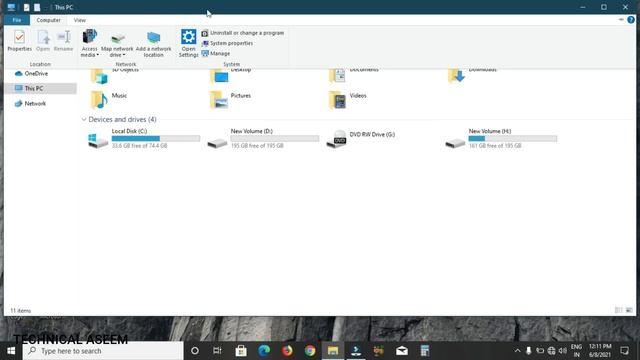Click Local Disk (C:) capacity bar
Screen dimensions: 640x360
[156, 139]
